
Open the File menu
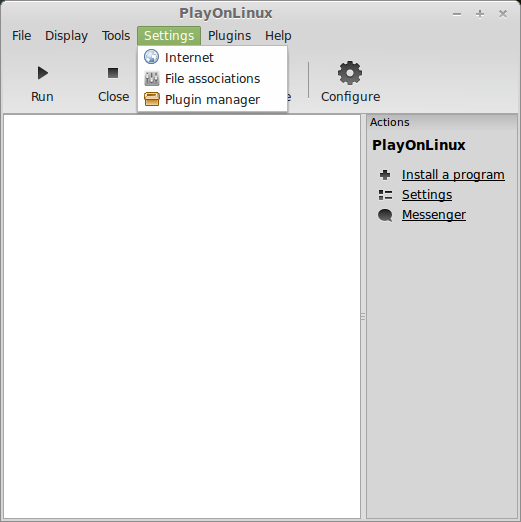[22, 36]
